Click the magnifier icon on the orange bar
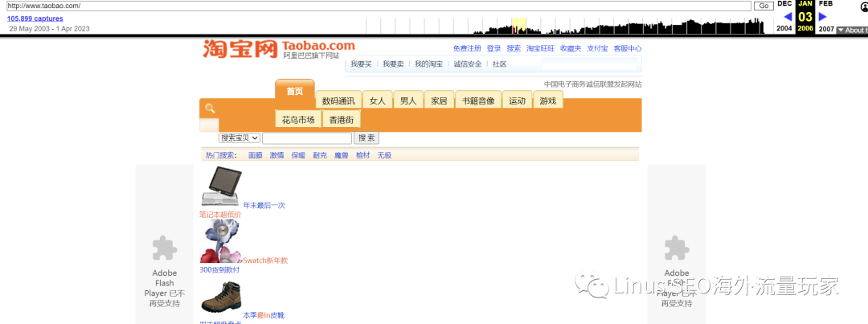868x324 pixels. click(210, 109)
